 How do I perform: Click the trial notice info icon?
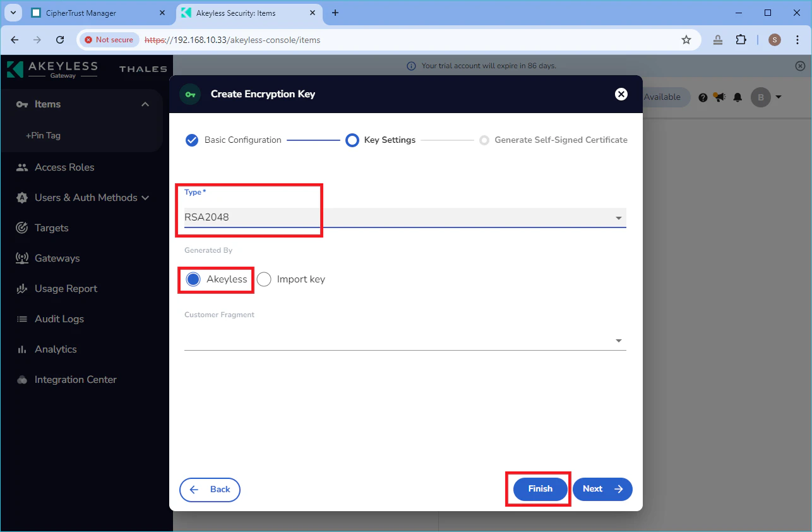coord(412,66)
